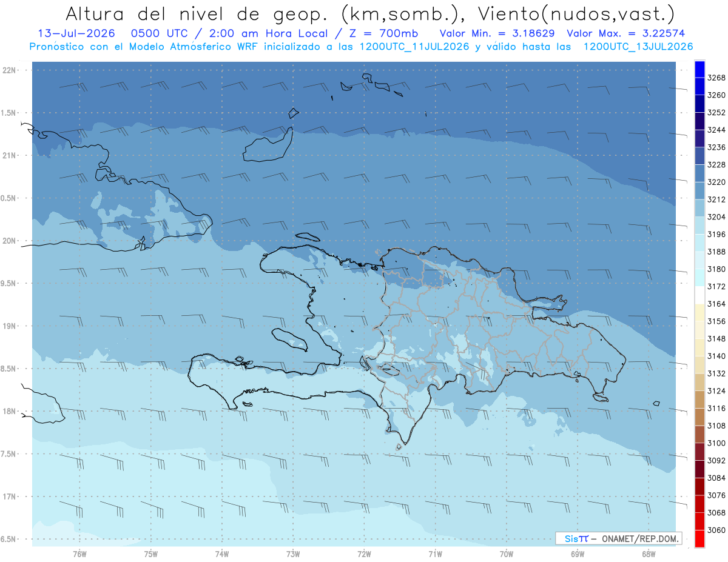Click the colorbar value "3068"
This screenshot has height=562, width=728.
(716, 513)
